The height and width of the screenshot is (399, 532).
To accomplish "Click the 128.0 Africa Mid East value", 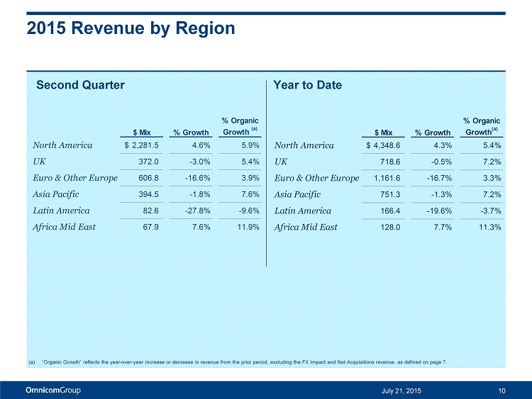I will coord(398,227).
